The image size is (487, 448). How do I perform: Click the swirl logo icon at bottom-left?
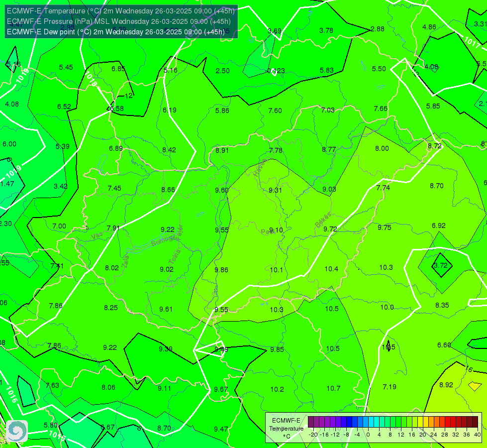point(17,431)
